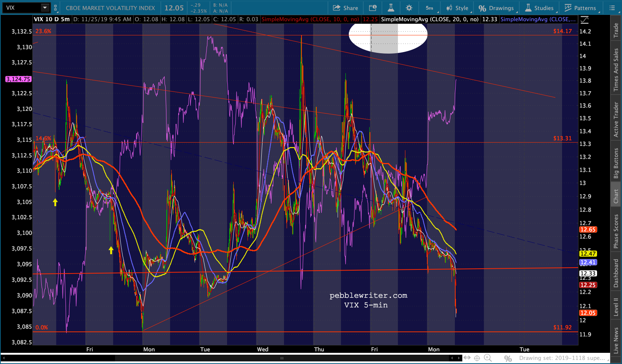This screenshot has width=622, height=364.
Task: Click the 0.0% Fibonacci level label
Action: point(42,328)
